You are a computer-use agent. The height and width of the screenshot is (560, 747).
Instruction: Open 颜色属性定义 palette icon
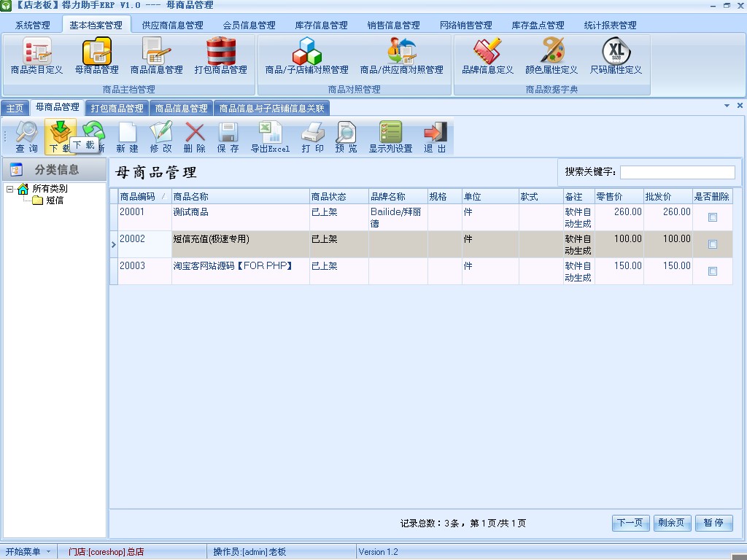pyautogui.click(x=551, y=56)
